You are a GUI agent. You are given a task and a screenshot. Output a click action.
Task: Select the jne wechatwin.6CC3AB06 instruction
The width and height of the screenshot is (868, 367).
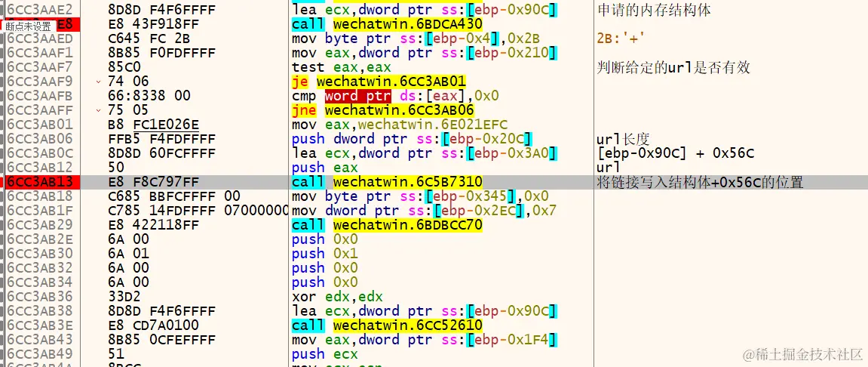[x=382, y=110]
